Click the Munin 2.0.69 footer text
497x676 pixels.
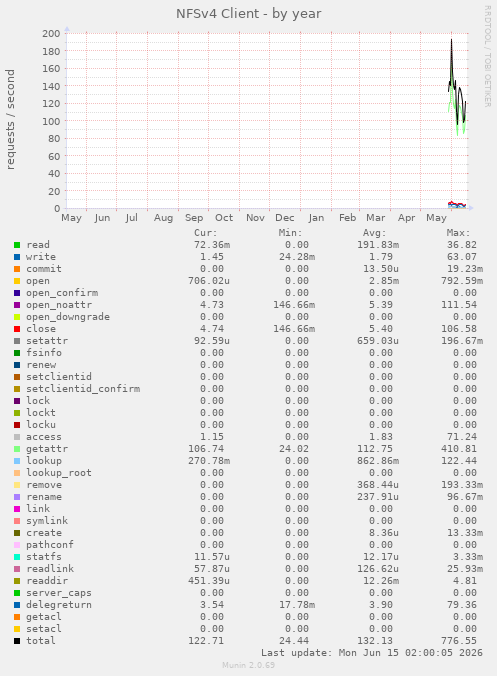(248, 665)
